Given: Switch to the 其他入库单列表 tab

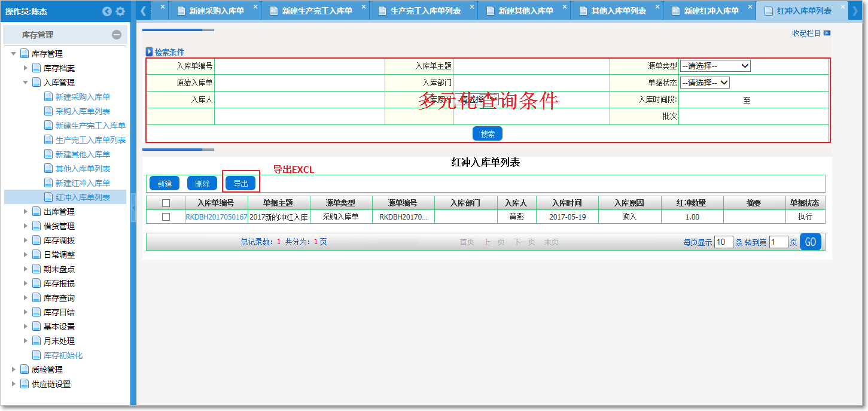Looking at the screenshot, I should pyautogui.click(x=618, y=11).
